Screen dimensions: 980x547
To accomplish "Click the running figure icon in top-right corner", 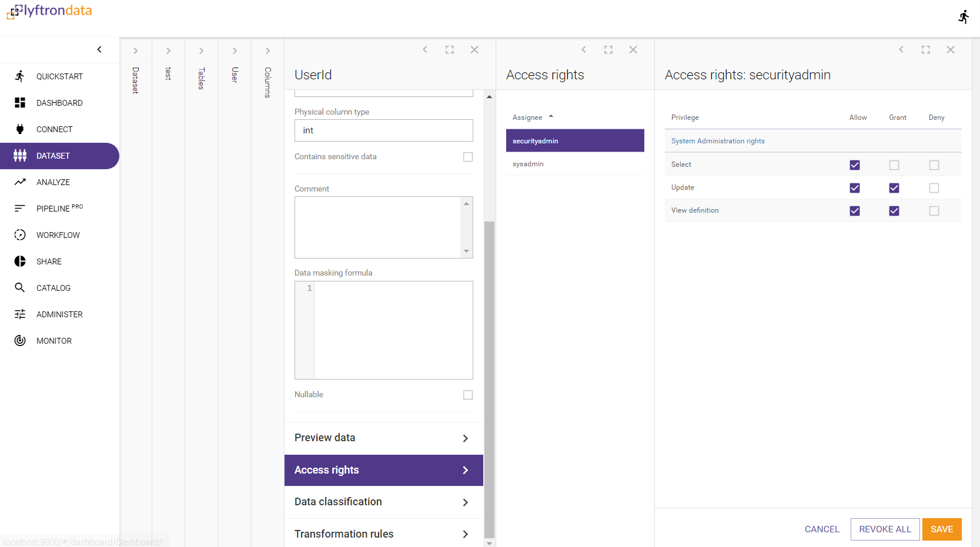I will point(964,17).
